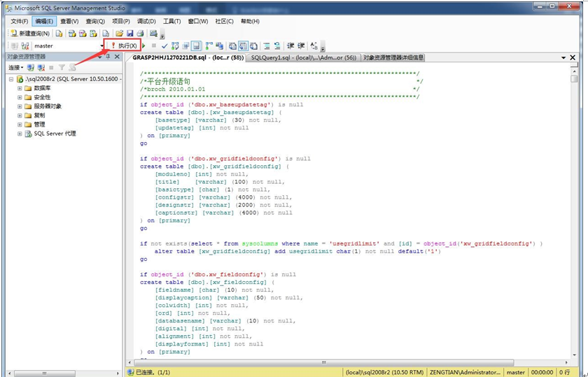Click the filter icon in Object Explorer
588x377 pixels.
pos(62,68)
